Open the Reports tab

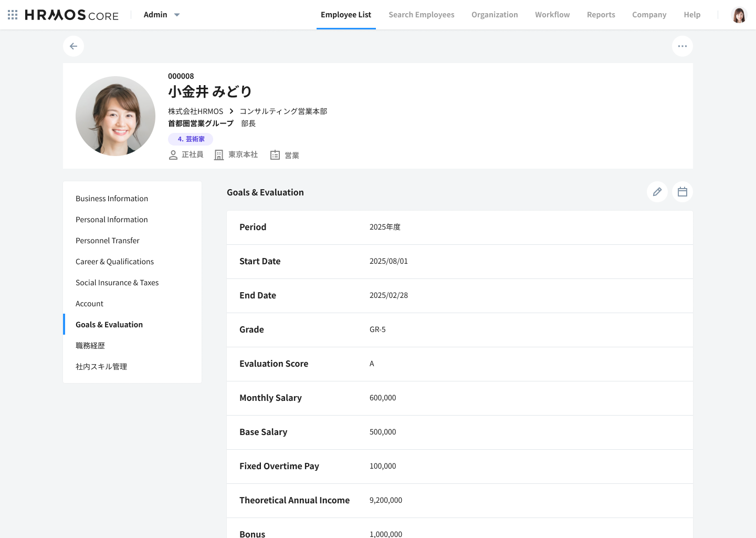point(601,15)
